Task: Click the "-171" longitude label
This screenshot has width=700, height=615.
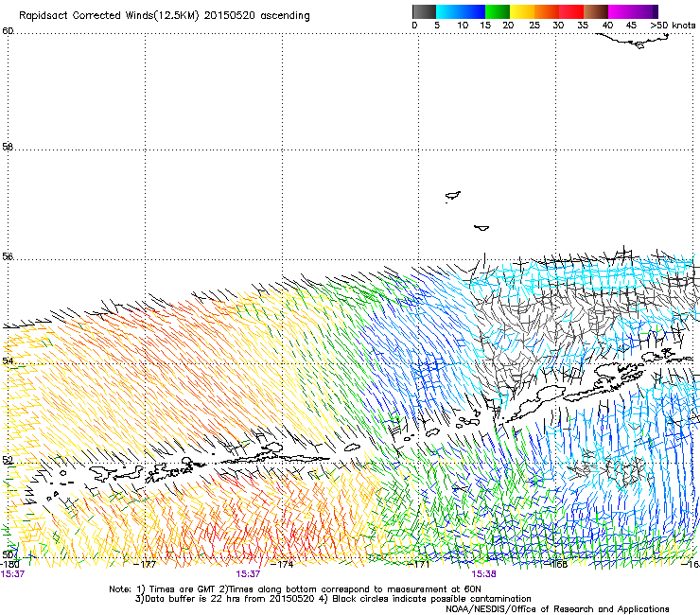Action: coord(419,564)
